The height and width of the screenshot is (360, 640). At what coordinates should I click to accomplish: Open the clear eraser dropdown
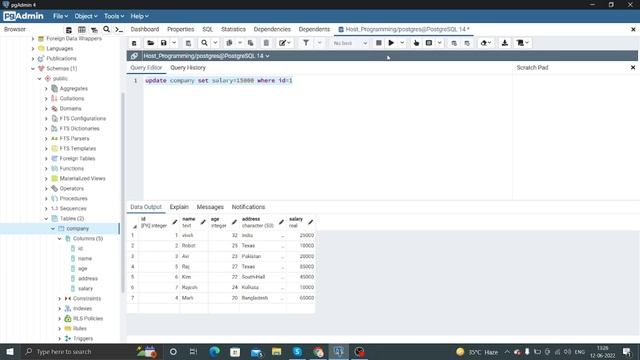coord(486,43)
